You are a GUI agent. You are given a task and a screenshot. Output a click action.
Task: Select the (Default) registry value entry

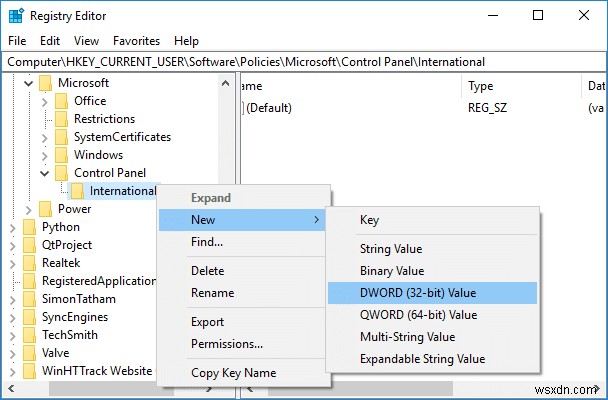click(x=268, y=105)
